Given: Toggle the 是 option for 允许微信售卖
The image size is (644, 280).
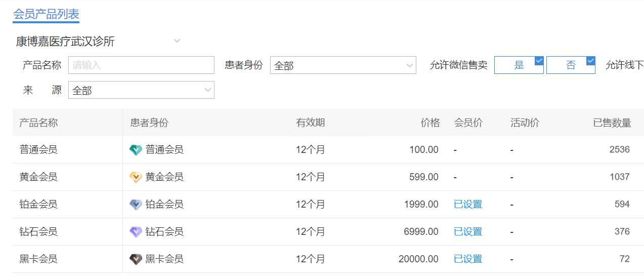Looking at the screenshot, I should tap(519, 65).
